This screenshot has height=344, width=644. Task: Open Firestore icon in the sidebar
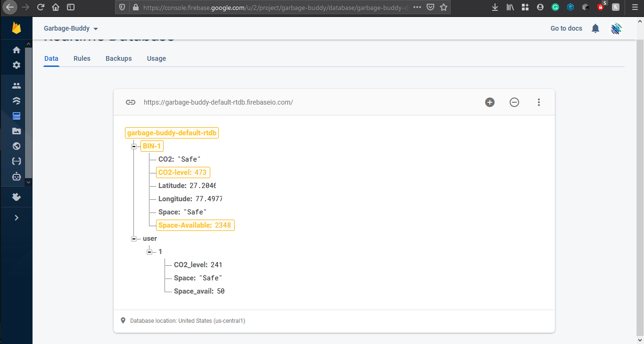17,101
